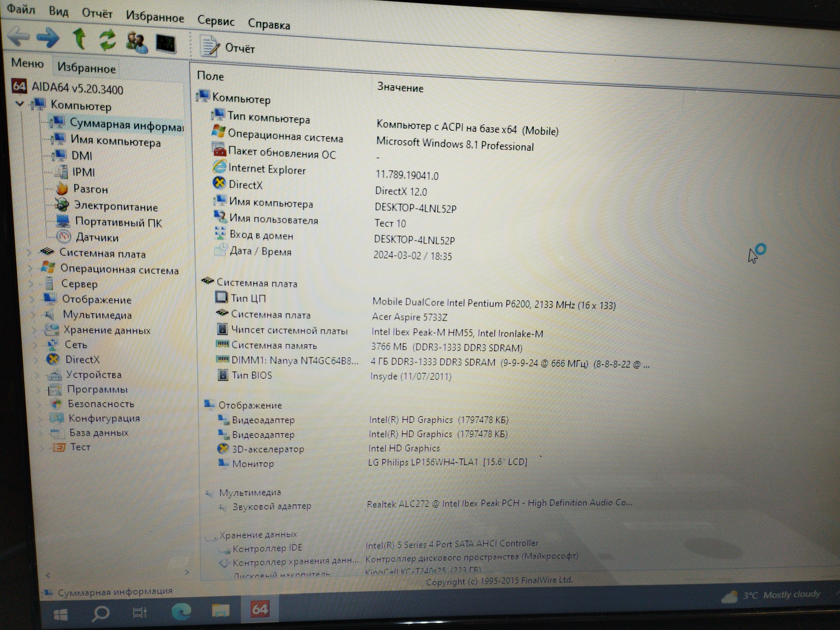The height and width of the screenshot is (630, 840).
Task: Click the Значение column header
Action: (x=400, y=87)
